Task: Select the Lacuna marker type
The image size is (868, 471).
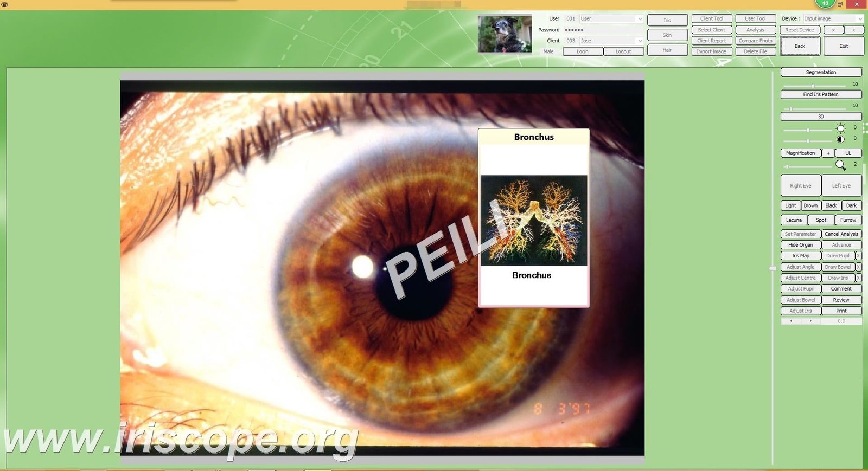Action: click(x=794, y=220)
